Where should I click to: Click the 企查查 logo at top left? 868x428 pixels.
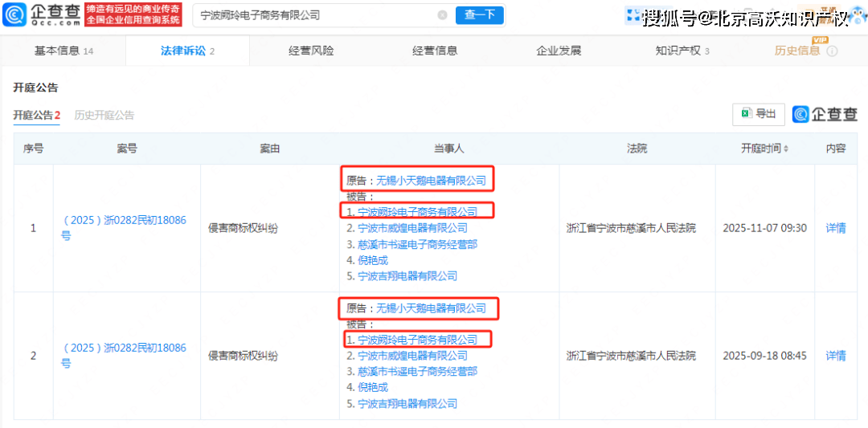(40, 14)
